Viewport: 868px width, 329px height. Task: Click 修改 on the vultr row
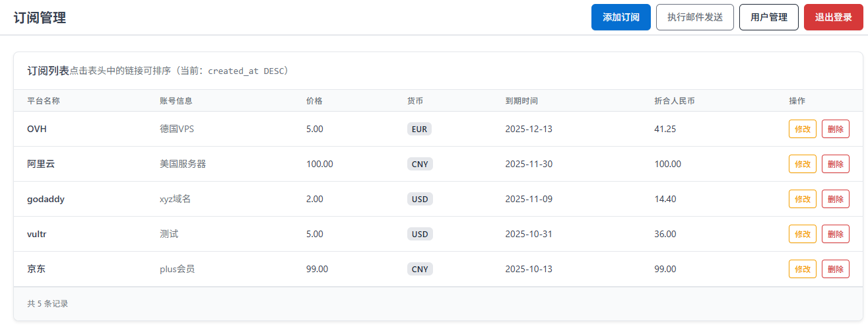point(802,234)
